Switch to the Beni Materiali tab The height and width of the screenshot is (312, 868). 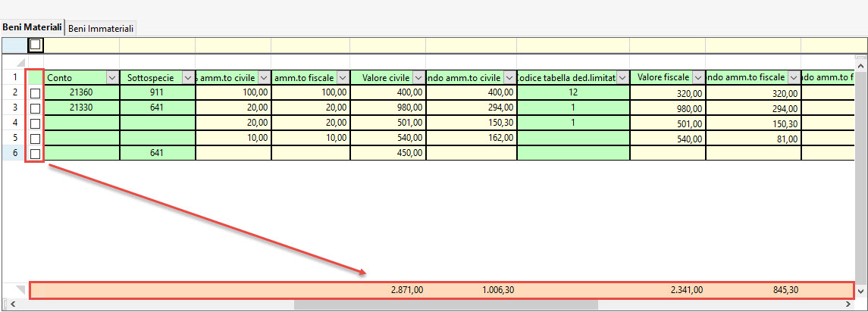pyautogui.click(x=33, y=27)
